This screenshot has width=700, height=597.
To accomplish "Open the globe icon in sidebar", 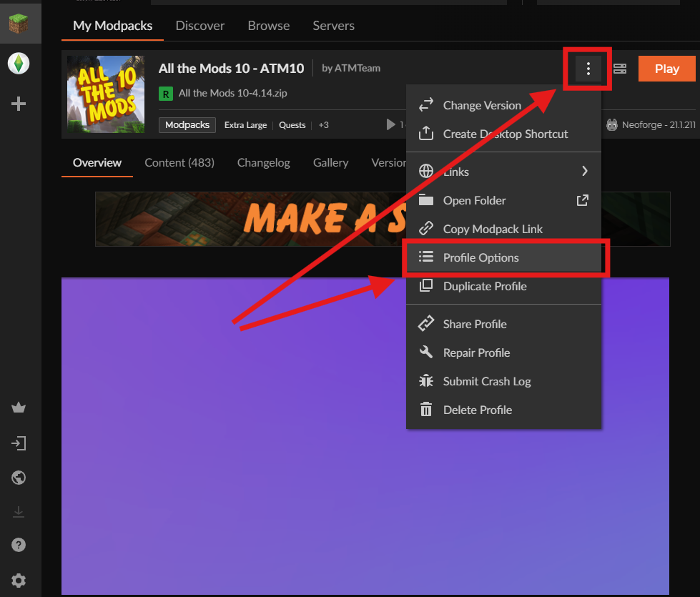I will pyautogui.click(x=19, y=478).
